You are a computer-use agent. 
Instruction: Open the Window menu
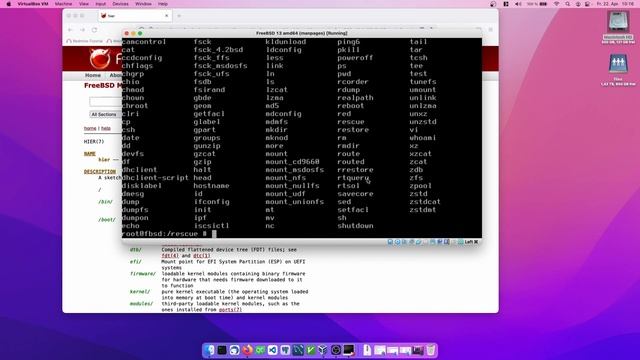[143, 4]
